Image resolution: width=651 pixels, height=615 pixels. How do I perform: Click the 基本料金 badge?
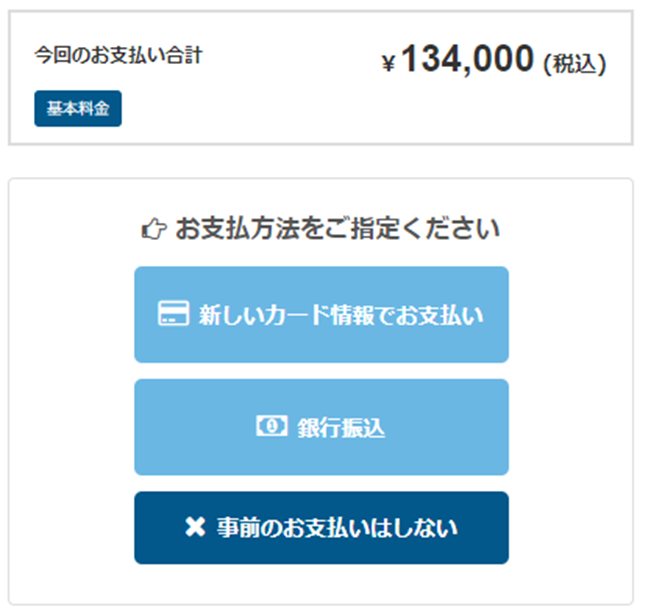tap(78, 108)
